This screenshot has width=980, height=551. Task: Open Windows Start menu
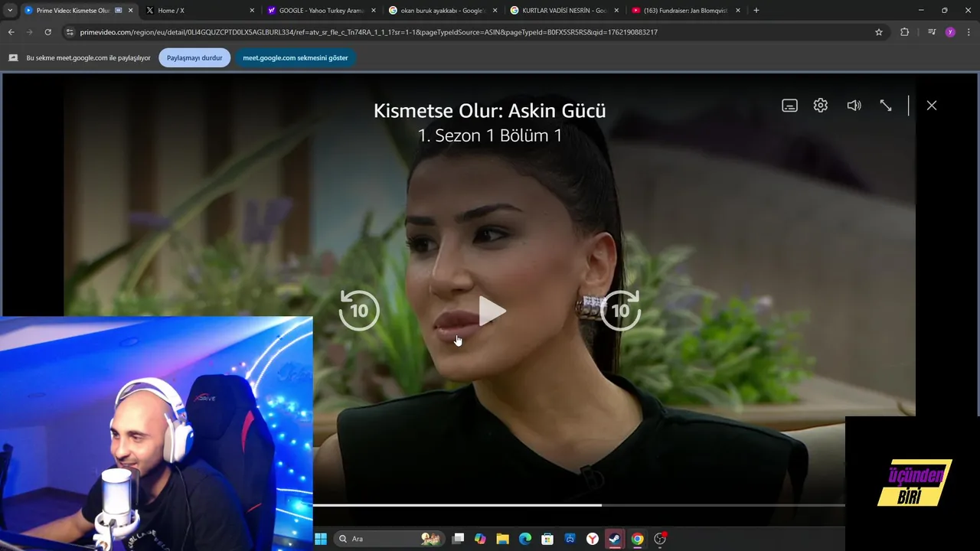click(x=321, y=539)
